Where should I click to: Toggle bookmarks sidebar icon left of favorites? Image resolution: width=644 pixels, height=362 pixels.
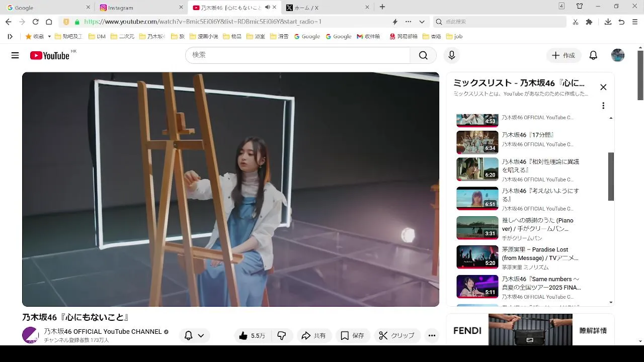10,36
